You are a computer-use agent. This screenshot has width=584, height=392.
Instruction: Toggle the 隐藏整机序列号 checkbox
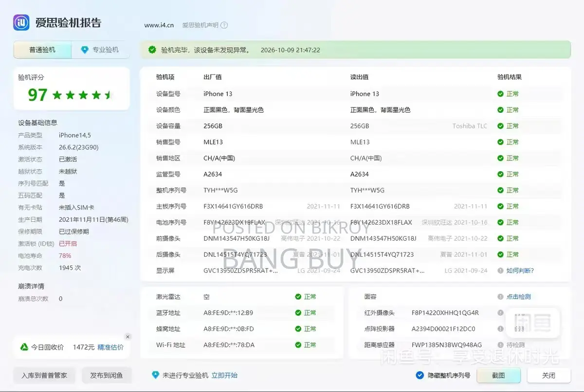pos(420,375)
